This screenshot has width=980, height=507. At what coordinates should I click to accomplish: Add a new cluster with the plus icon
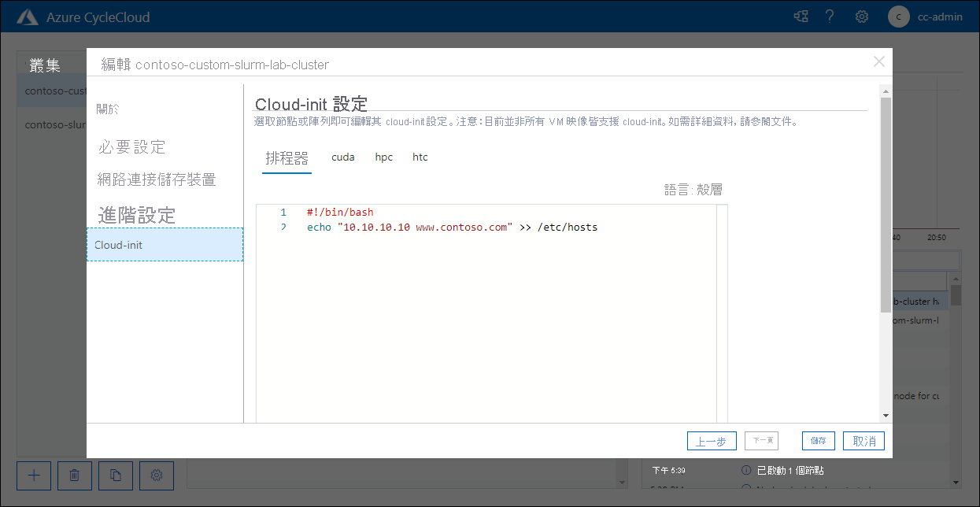33,476
